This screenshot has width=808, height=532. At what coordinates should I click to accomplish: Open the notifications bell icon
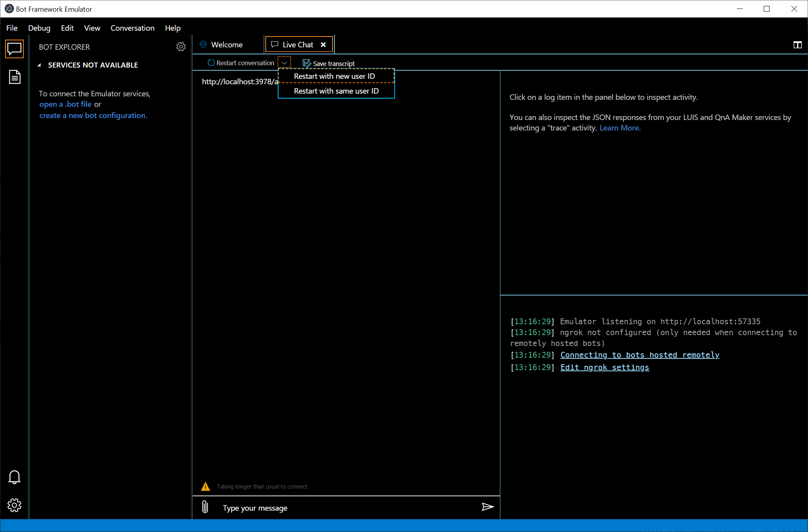(14, 477)
